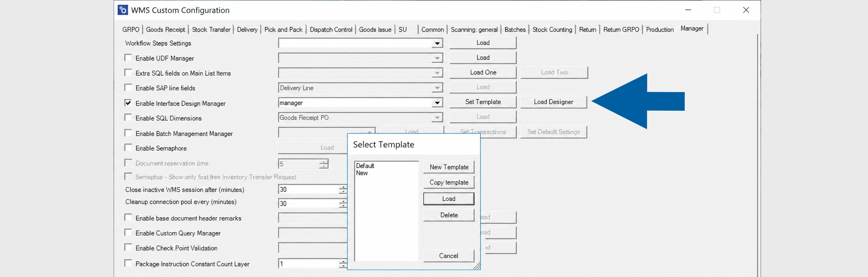Click the close inactive WMS session minutes field

coord(308,189)
